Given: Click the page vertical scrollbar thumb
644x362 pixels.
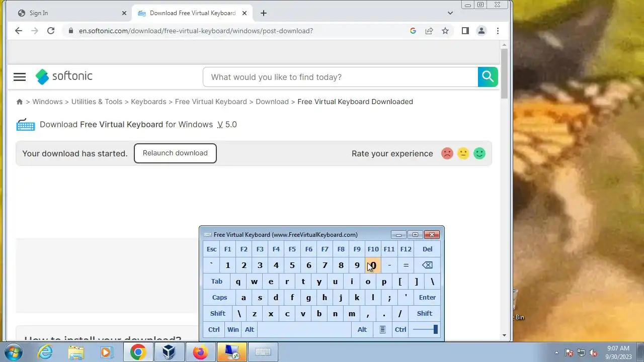Looking at the screenshot, I should pos(505,74).
